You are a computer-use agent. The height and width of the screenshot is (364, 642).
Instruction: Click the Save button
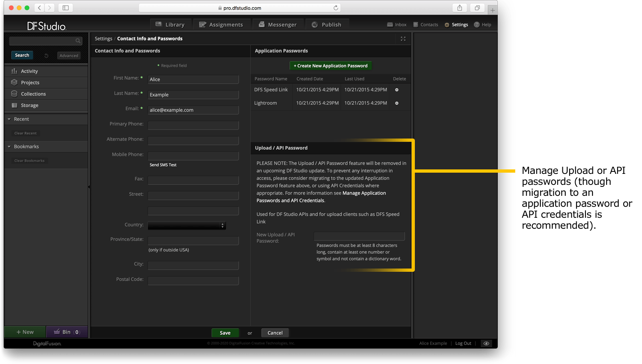pos(225,333)
